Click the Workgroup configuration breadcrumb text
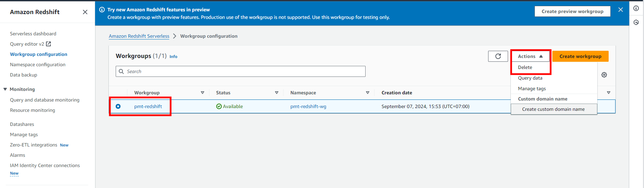This screenshot has height=188, width=644. [209, 36]
